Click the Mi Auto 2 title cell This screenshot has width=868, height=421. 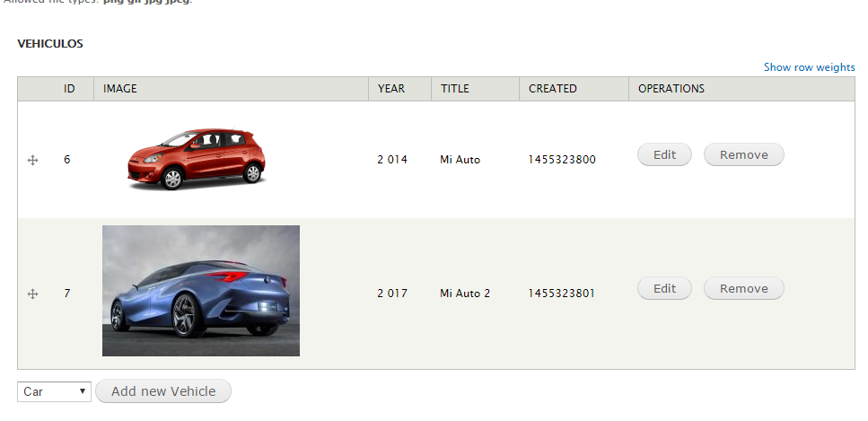tap(465, 294)
